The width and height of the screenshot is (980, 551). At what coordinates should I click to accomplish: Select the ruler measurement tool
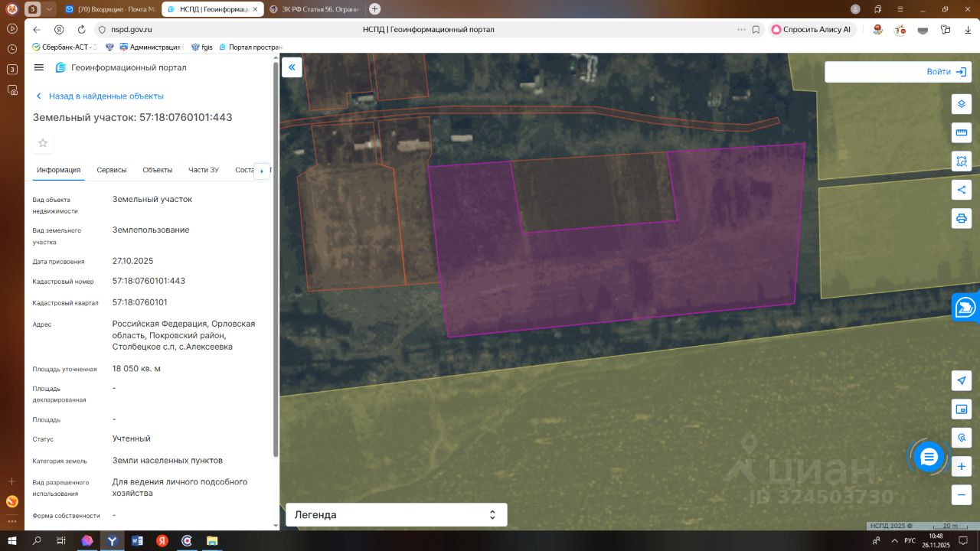pos(962,132)
